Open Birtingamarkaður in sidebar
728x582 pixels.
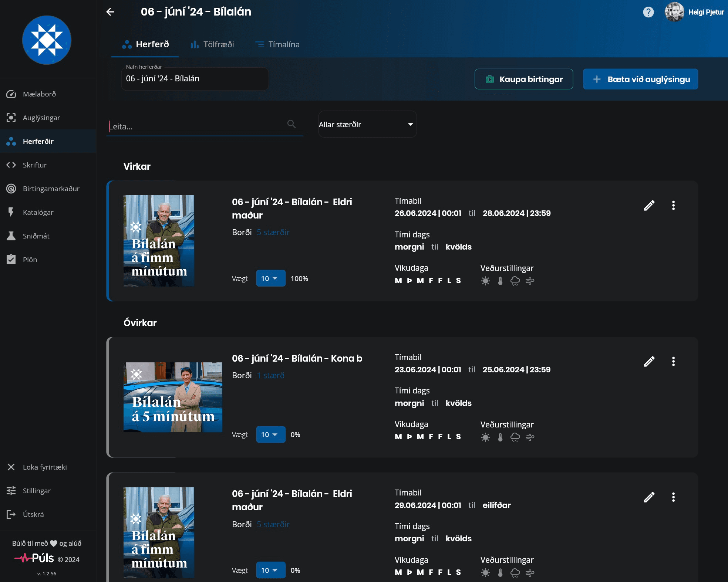click(x=51, y=189)
